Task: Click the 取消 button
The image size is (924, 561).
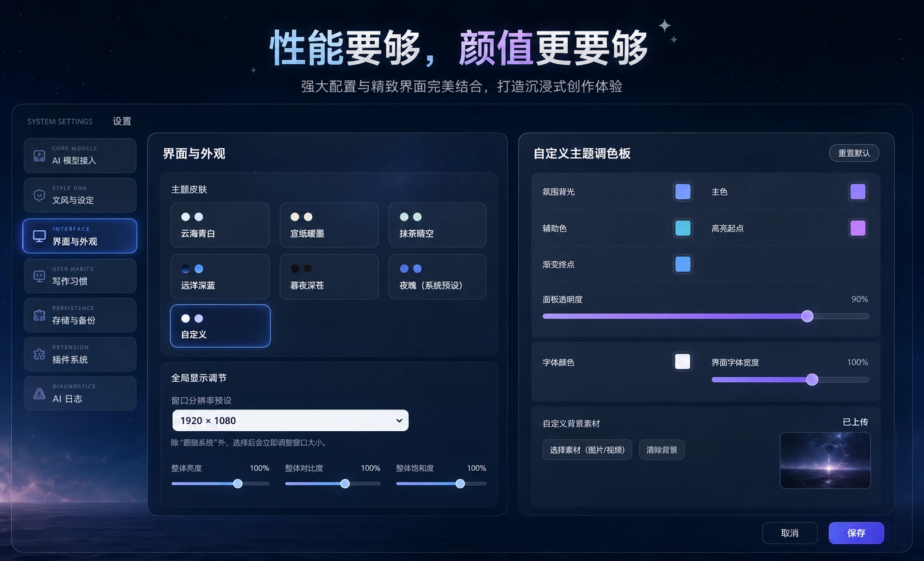Action: pos(790,533)
